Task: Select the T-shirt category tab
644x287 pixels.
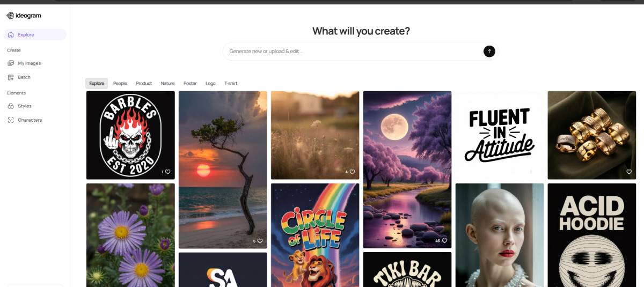Action: coord(231,84)
